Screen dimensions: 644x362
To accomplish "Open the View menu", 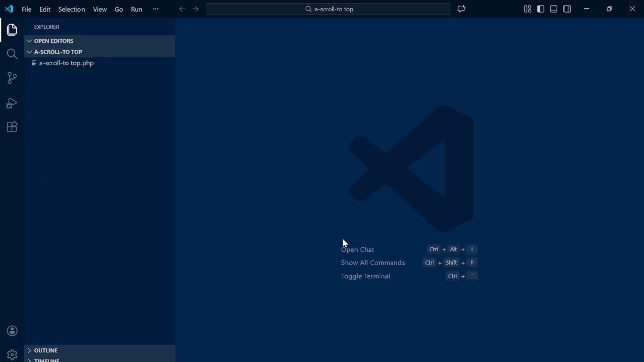I will pyautogui.click(x=100, y=9).
